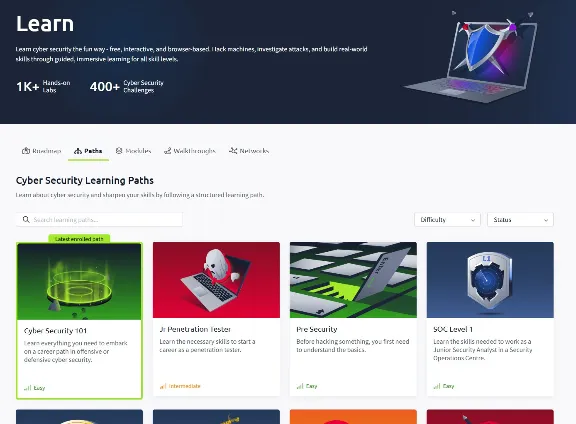Click the Jr Penetration Tester title
576x424 pixels.
(x=195, y=329)
